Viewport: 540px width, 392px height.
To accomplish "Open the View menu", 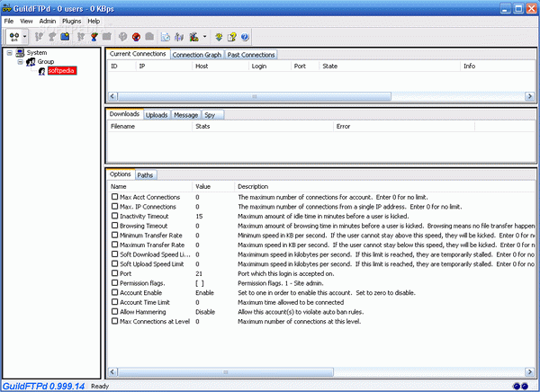I will 26,21.
